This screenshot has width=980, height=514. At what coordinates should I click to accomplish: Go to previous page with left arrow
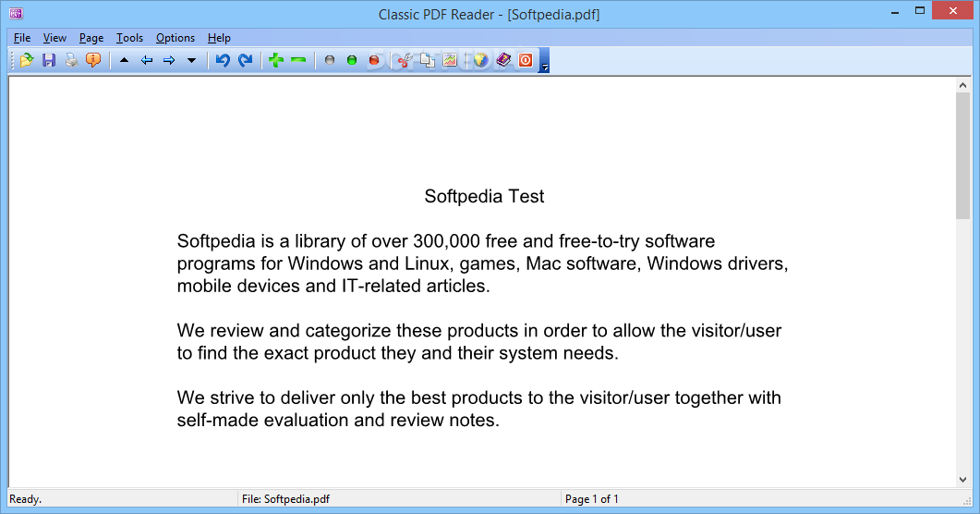(146, 60)
